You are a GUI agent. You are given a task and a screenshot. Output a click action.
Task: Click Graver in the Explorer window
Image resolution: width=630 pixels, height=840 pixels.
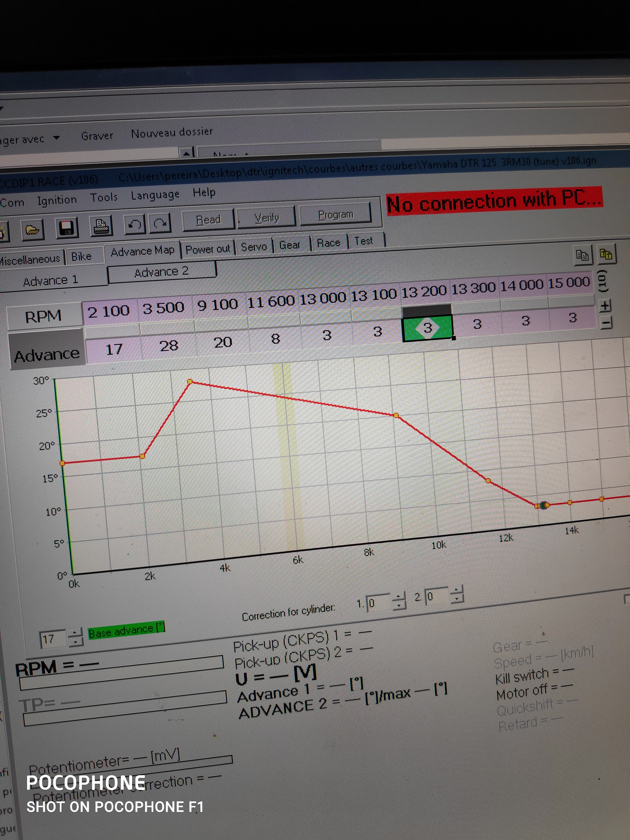coord(97,136)
